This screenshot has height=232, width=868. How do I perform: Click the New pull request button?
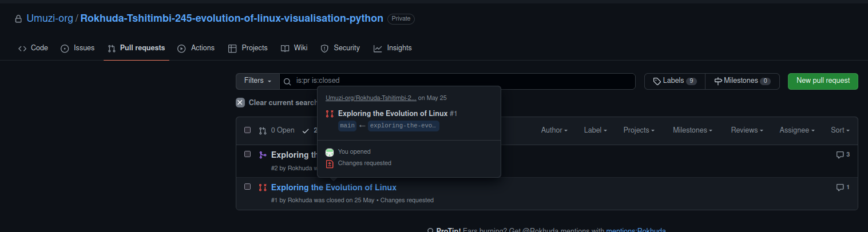822,81
